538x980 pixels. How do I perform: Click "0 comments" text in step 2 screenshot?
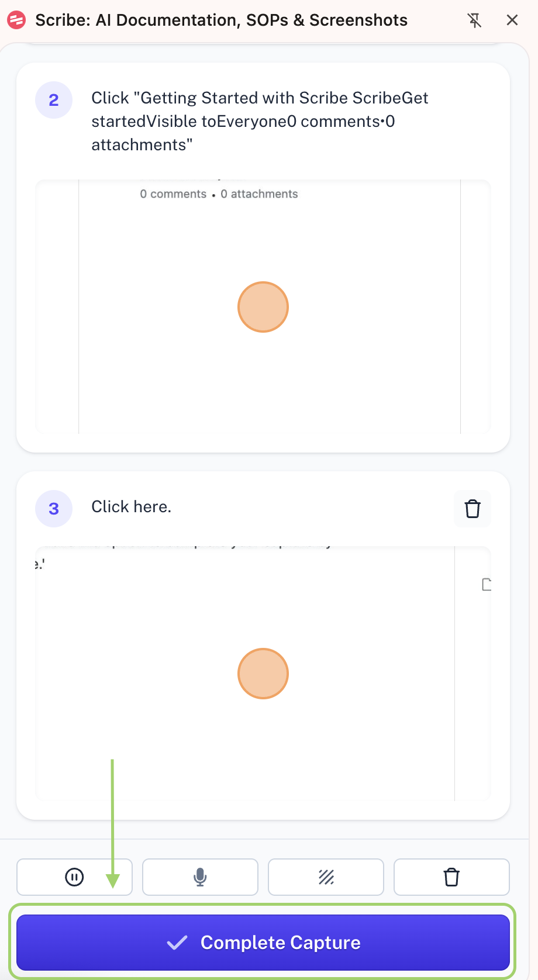click(x=173, y=194)
